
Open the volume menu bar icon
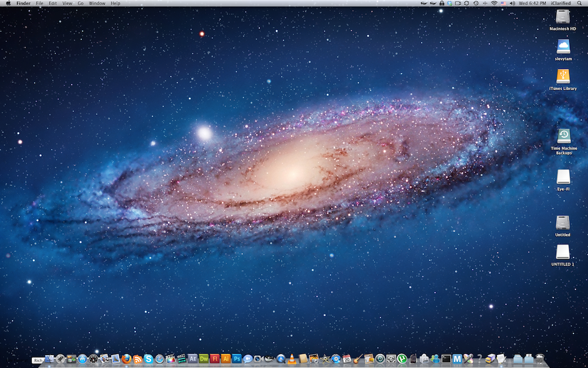point(513,3)
